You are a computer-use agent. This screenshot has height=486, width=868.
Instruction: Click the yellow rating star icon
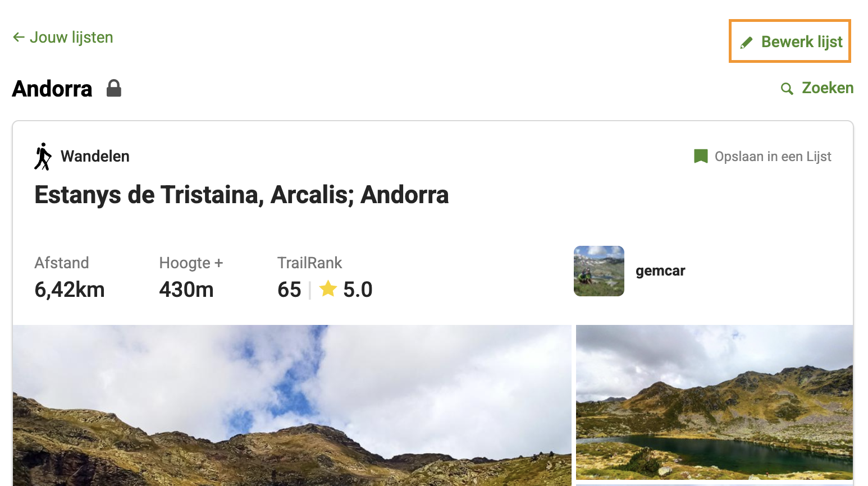328,289
